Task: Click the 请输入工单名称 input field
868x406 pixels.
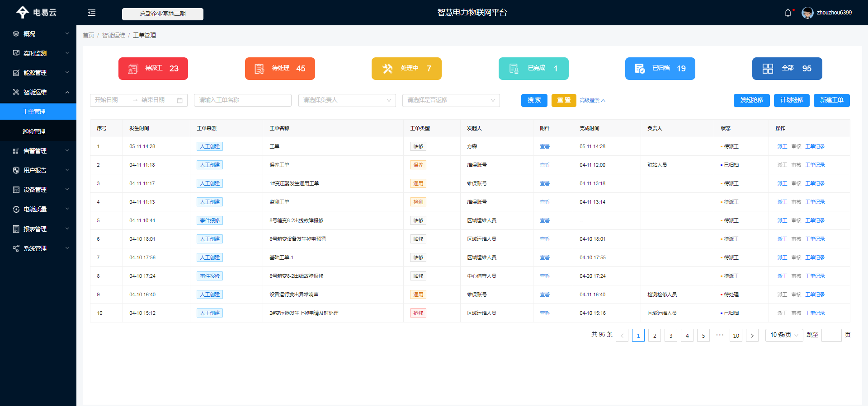Action: point(242,100)
